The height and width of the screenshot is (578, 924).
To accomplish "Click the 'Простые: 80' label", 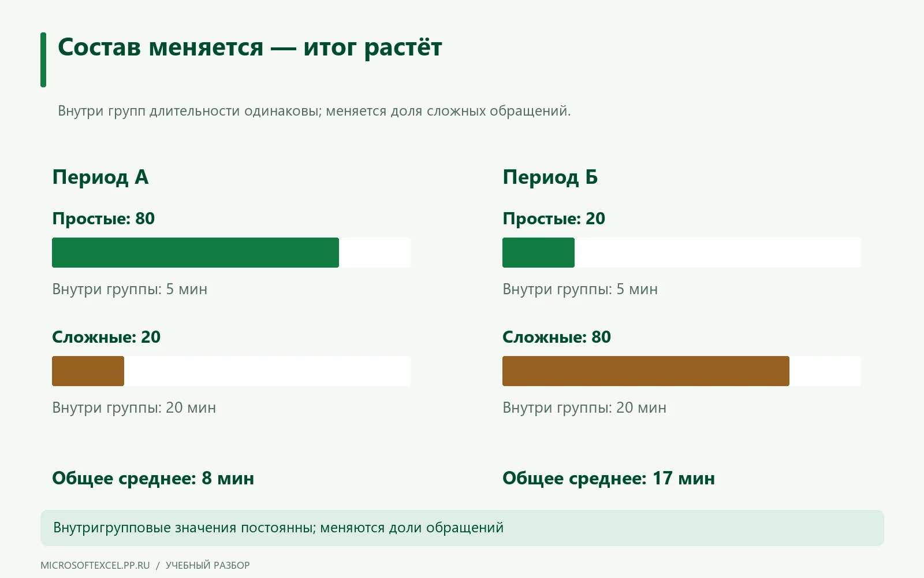I will (x=103, y=218).
